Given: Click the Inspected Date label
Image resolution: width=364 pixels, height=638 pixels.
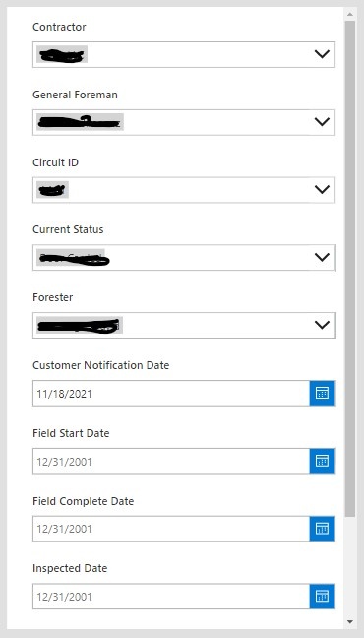Looking at the screenshot, I should (x=70, y=568).
